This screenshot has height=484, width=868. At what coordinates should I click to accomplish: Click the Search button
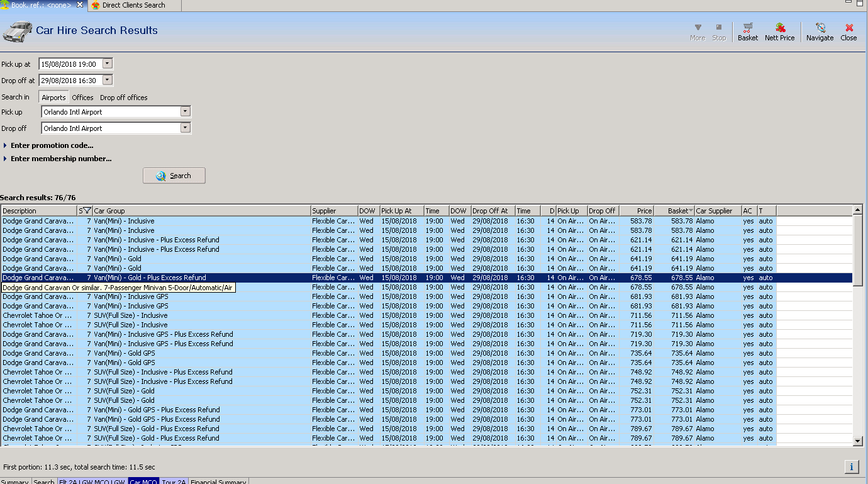coord(174,176)
